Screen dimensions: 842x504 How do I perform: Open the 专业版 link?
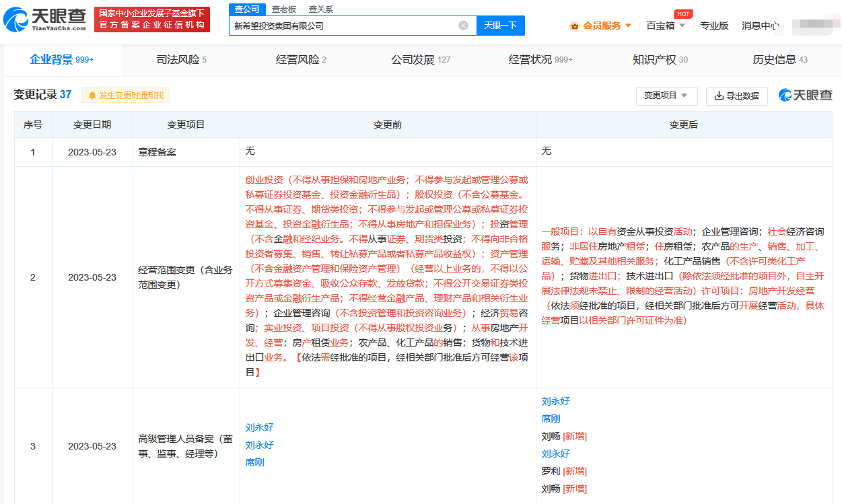pyautogui.click(x=714, y=26)
